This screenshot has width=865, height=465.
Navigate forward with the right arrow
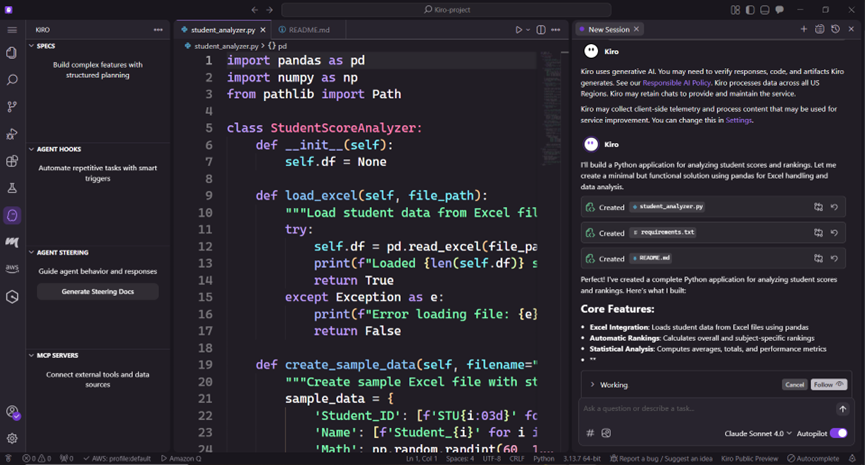tap(269, 10)
